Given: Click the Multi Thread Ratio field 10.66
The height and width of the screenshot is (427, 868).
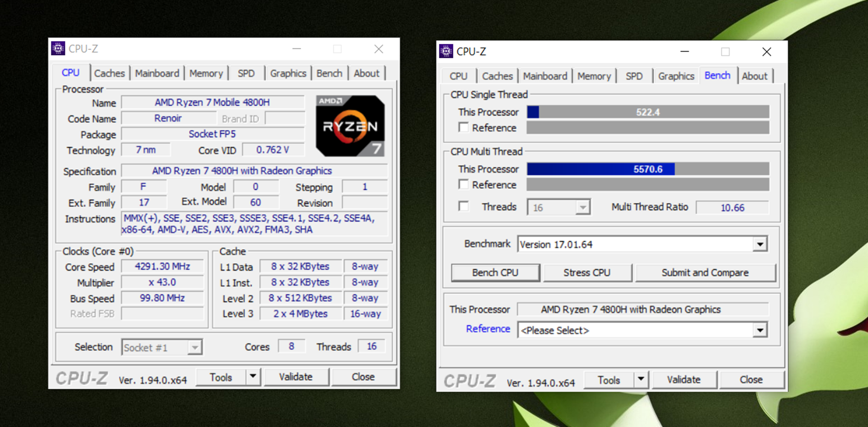Looking at the screenshot, I should 732,207.
